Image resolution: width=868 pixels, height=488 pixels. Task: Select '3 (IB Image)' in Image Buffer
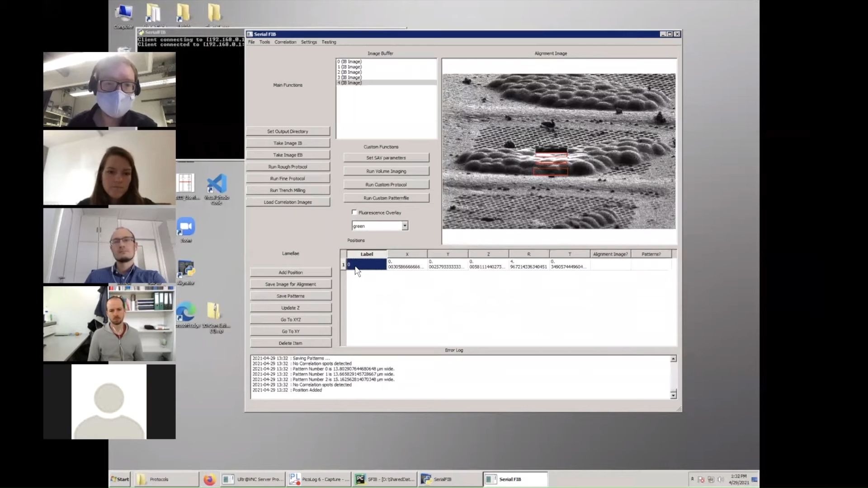click(387, 78)
